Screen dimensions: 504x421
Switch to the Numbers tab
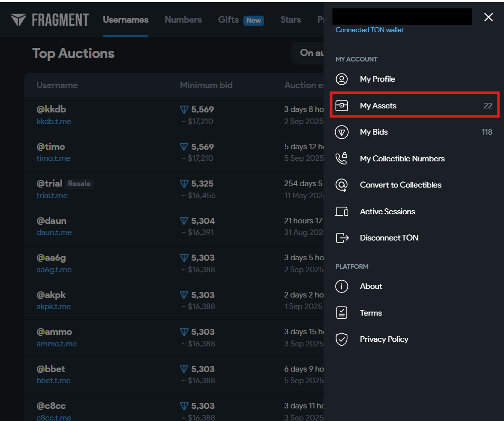click(183, 20)
